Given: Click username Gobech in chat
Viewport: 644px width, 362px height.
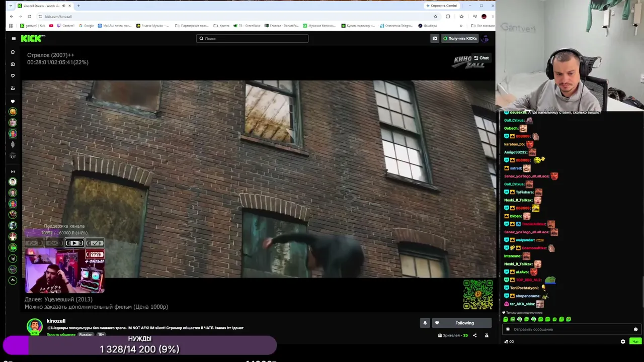Looking at the screenshot, I should (511, 128).
